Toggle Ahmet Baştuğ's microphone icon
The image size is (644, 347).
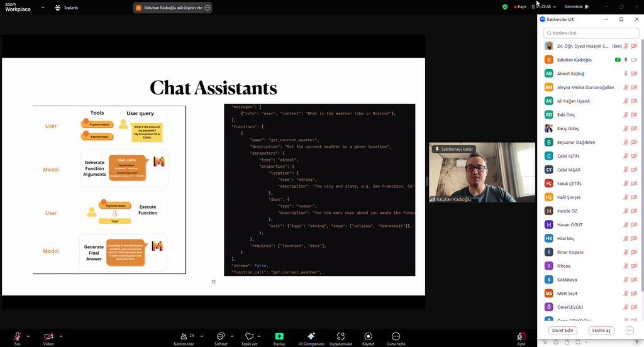pyautogui.click(x=626, y=74)
